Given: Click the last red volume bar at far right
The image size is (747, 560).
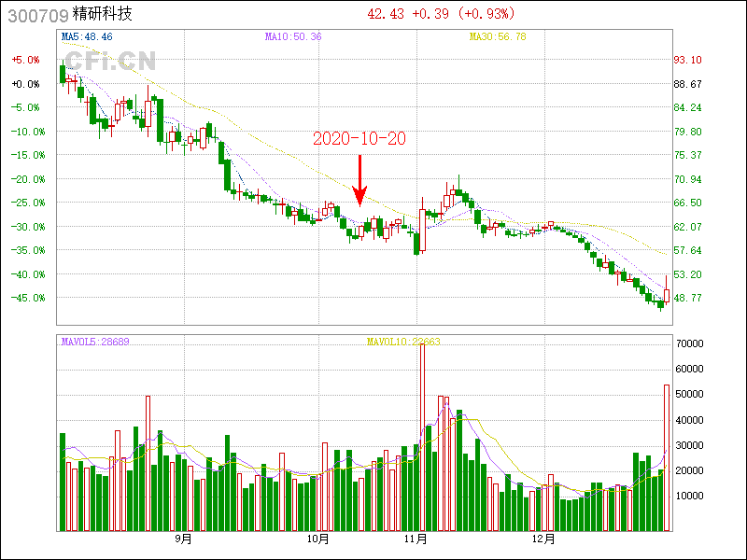Looking at the screenshot, I should 667,457.
